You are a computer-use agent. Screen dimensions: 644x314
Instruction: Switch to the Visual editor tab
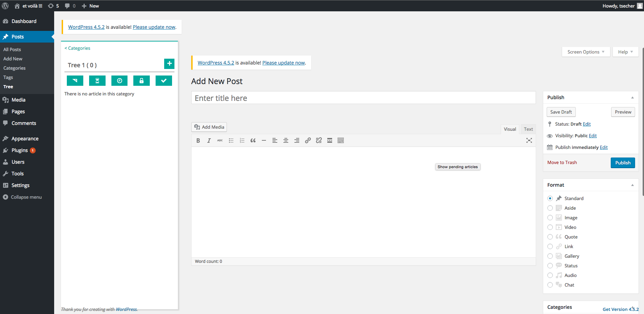click(x=510, y=129)
